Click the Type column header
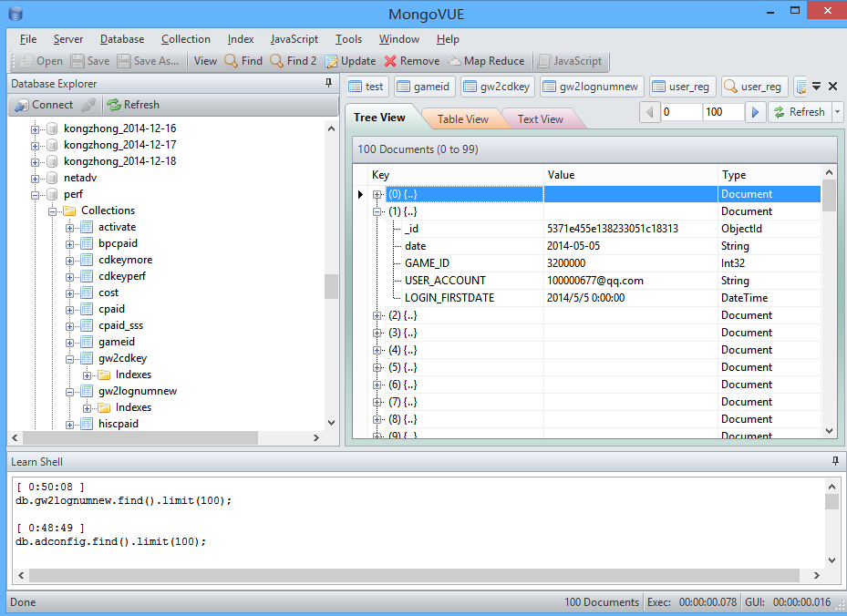Screen dimensions: 847x616 click(x=769, y=175)
